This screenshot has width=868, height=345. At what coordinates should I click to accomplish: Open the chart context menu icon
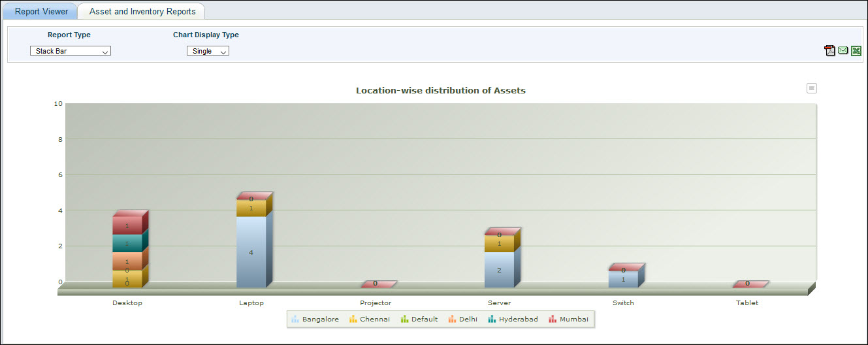click(812, 88)
